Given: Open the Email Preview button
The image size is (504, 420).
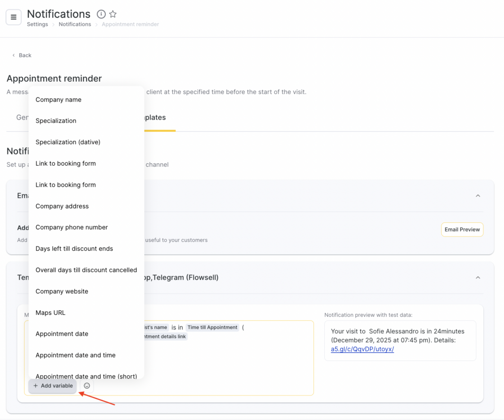Looking at the screenshot, I should point(462,230).
